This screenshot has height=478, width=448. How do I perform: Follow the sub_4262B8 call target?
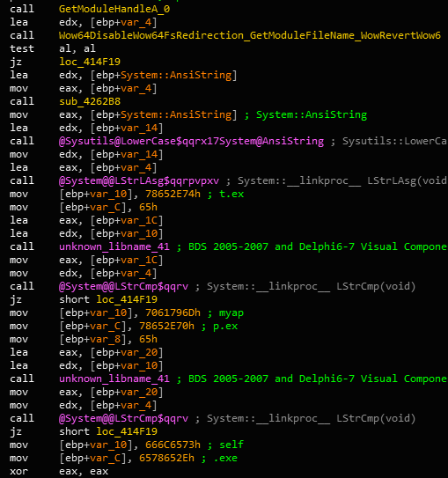coord(90,101)
